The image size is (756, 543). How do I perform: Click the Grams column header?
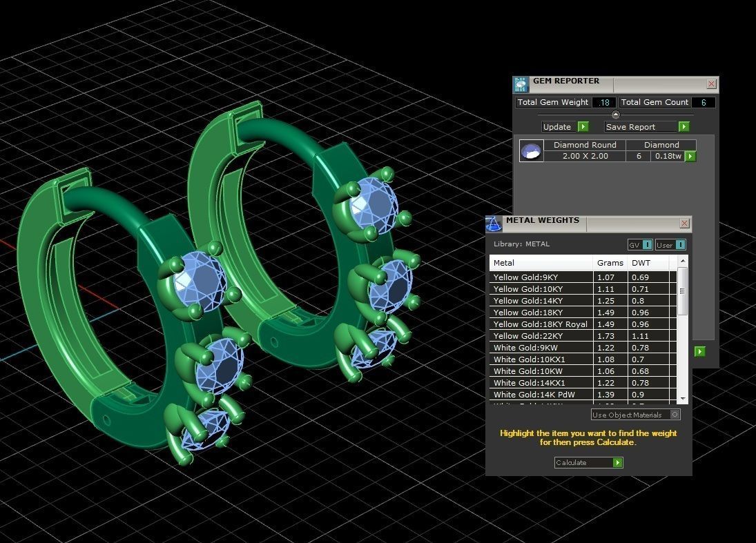pos(610,263)
